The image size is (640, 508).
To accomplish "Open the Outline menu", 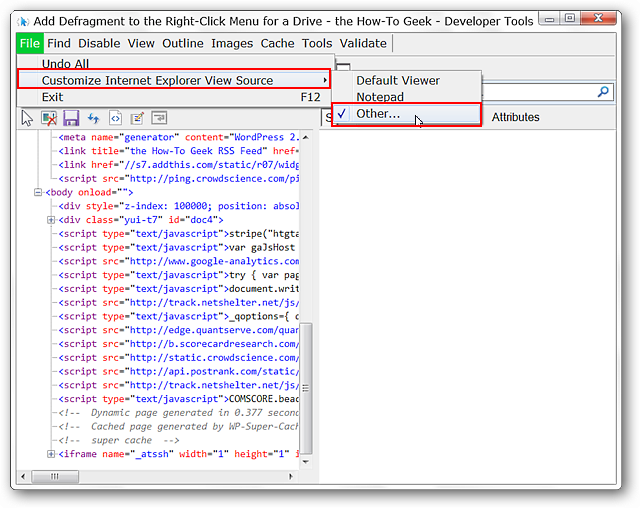I will pos(183,43).
